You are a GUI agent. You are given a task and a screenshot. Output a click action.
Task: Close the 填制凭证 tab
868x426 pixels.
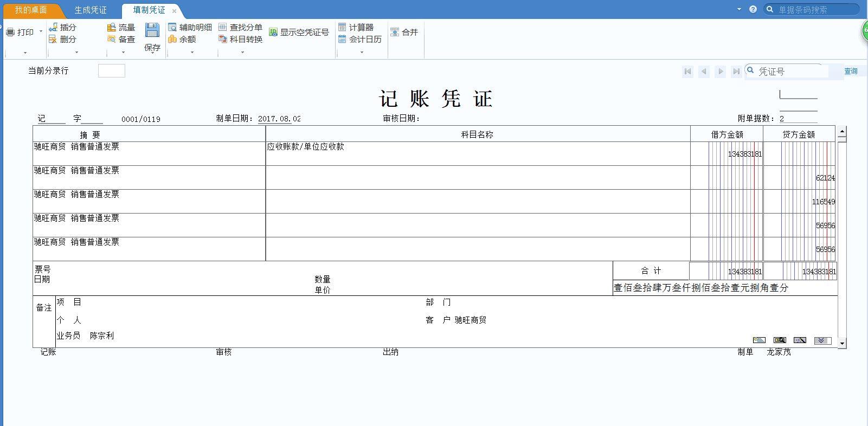pos(174,11)
